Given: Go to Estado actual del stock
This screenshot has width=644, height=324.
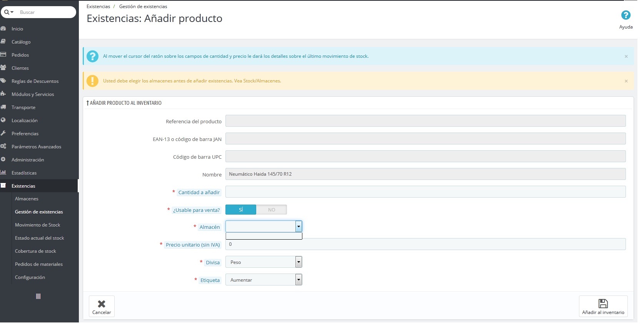Looking at the screenshot, I should click(40, 238).
